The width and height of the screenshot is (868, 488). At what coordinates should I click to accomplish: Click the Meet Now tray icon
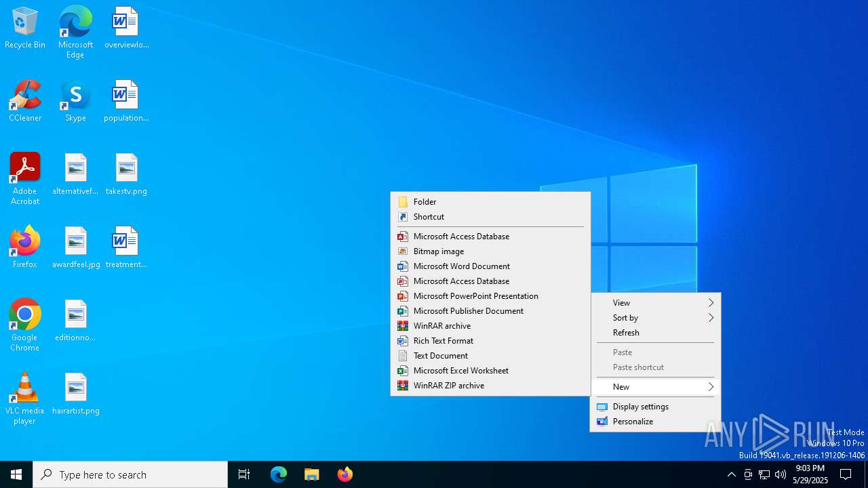[x=748, y=474]
